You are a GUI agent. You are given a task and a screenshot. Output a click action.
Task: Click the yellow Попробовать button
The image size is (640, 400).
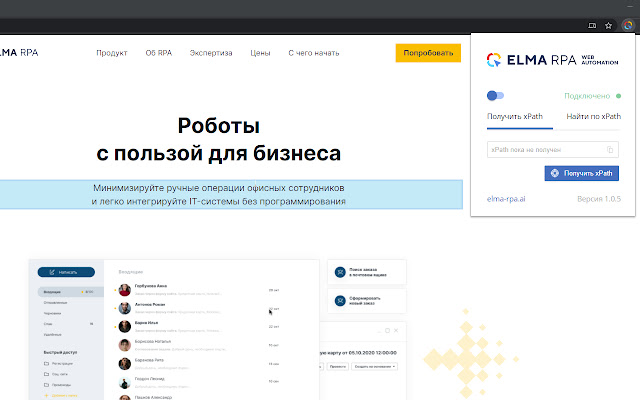[x=428, y=53]
